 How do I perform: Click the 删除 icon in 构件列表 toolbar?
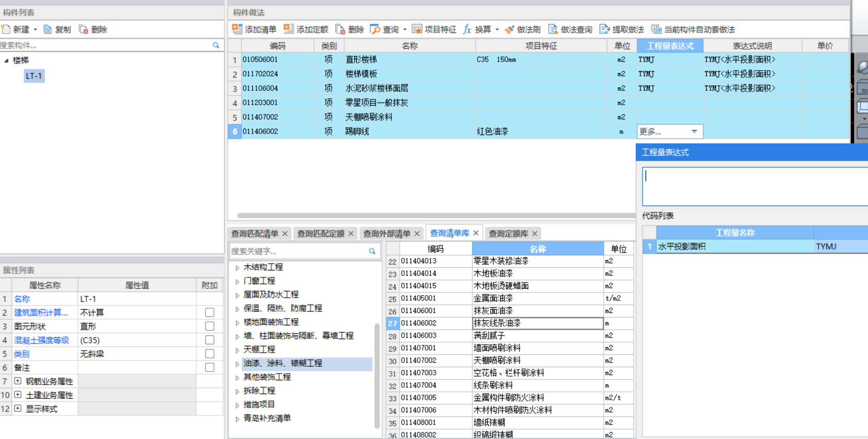click(83, 29)
